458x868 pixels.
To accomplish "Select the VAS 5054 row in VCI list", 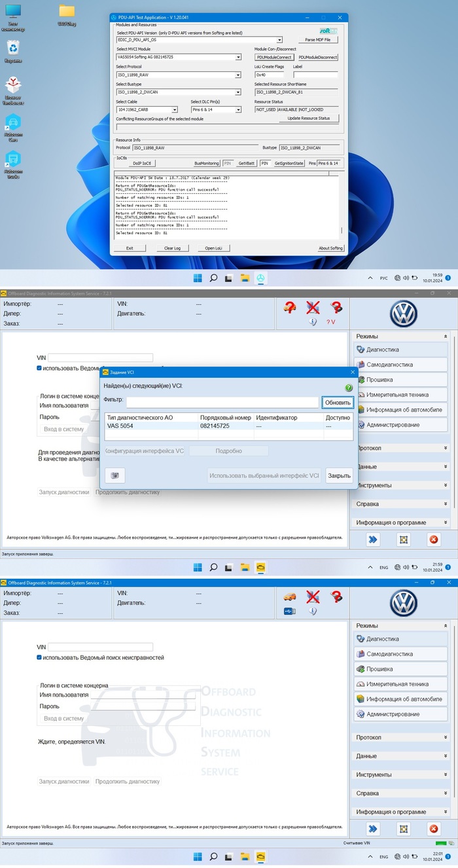I will pos(228,426).
